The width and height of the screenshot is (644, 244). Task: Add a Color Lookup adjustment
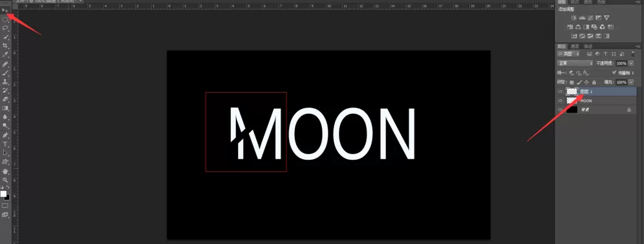(610, 27)
